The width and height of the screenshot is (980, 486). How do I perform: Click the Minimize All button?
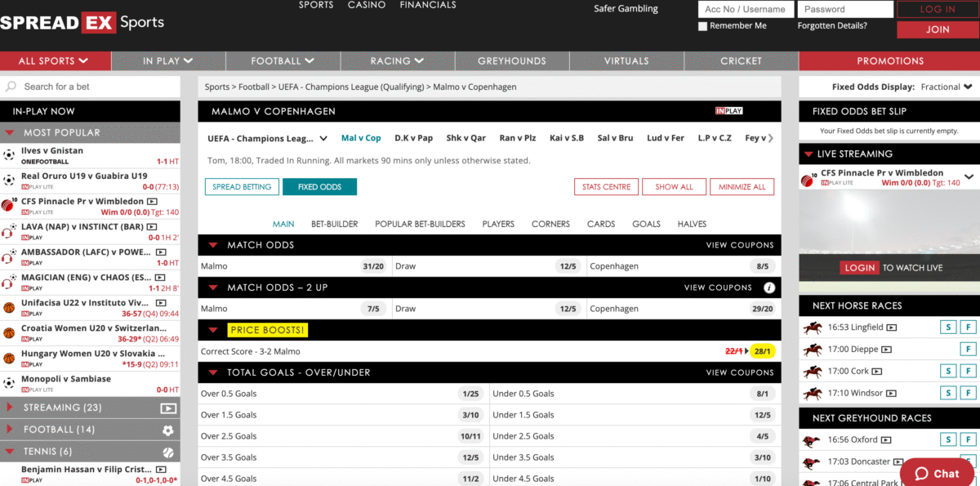(742, 187)
